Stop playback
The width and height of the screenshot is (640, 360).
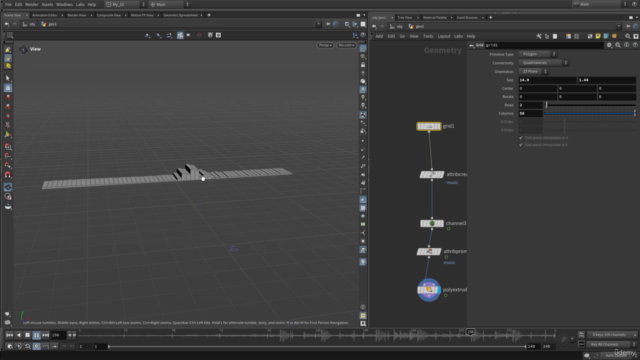(27, 335)
